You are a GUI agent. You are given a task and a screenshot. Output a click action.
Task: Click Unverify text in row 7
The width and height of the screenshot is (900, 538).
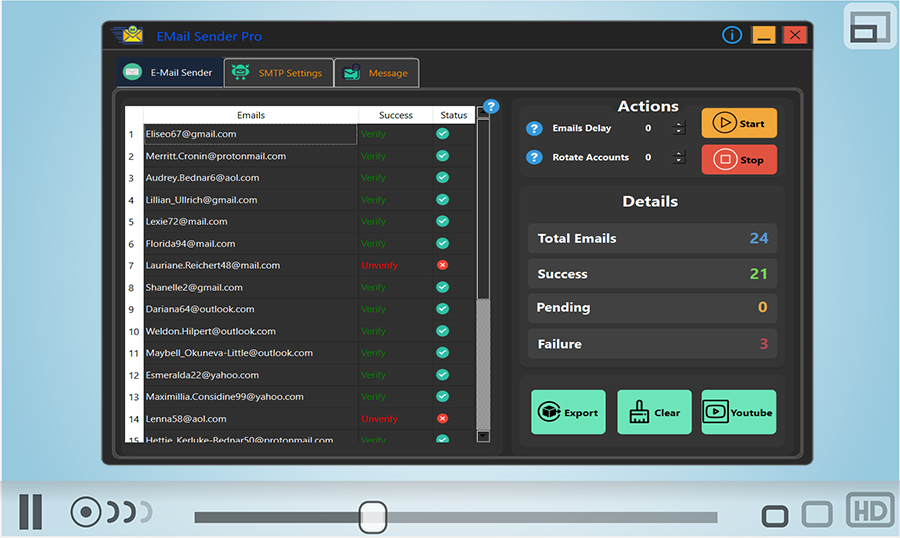379,265
